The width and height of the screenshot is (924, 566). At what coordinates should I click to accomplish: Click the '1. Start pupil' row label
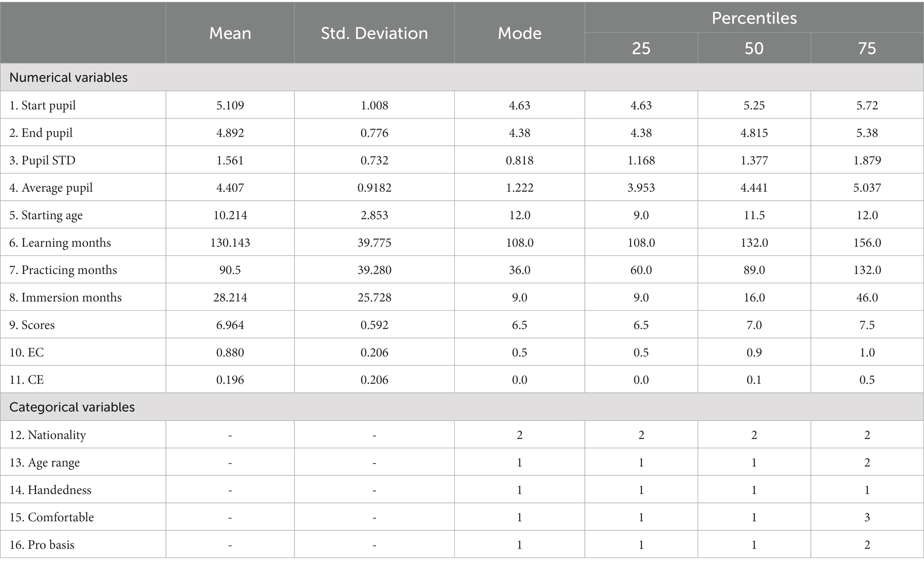click(42, 106)
